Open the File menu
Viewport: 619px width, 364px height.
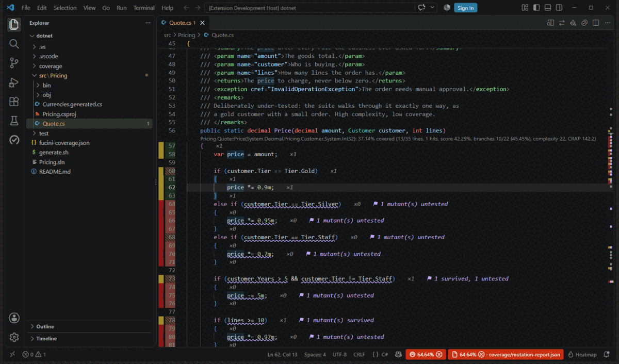pos(26,8)
